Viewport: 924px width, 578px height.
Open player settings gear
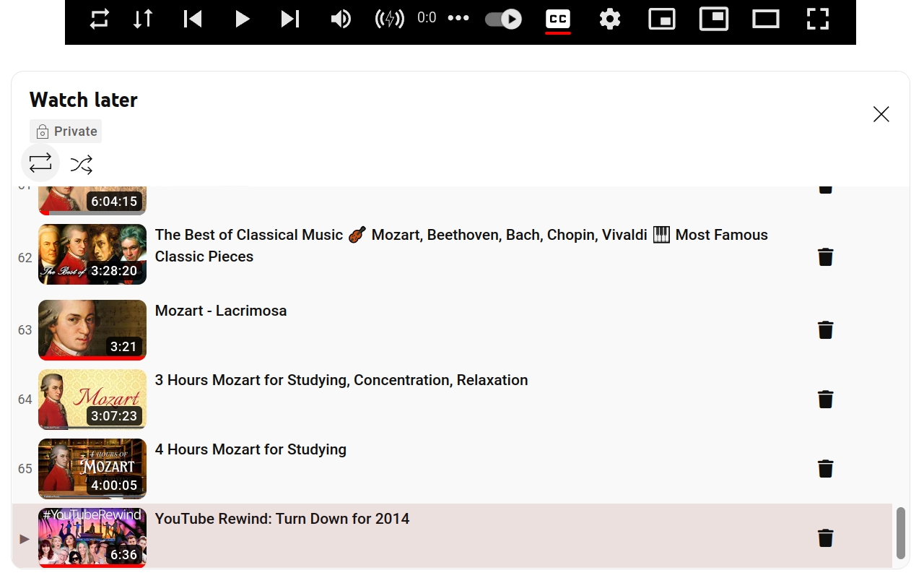[610, 19]
